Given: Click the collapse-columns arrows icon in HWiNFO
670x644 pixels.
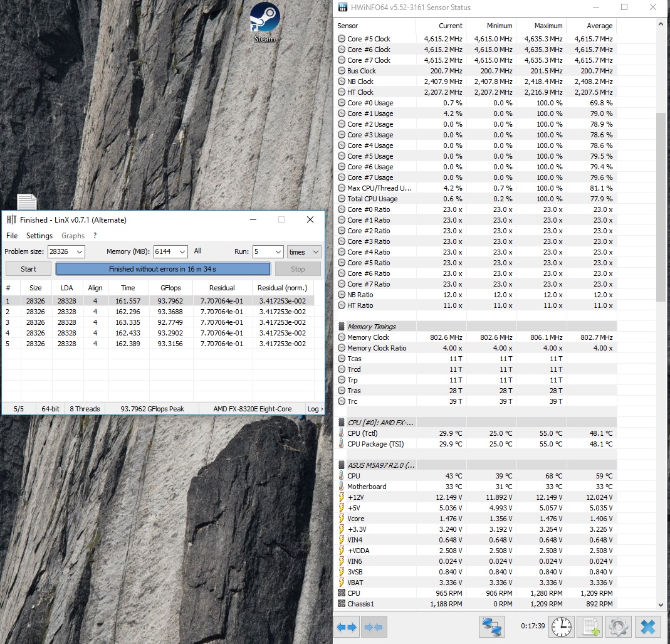Looking at the screenshot, I should 374,626.
